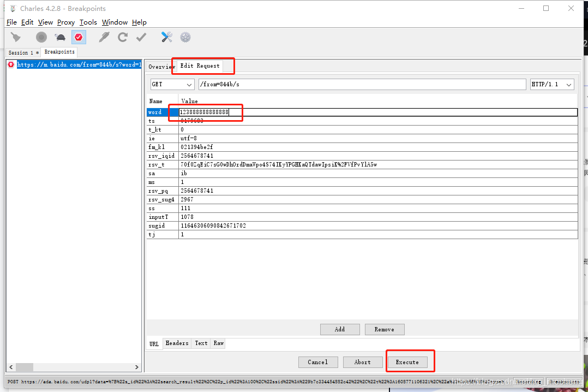
Task: Click the inputT value 1078
Action: tap(187, 217)
